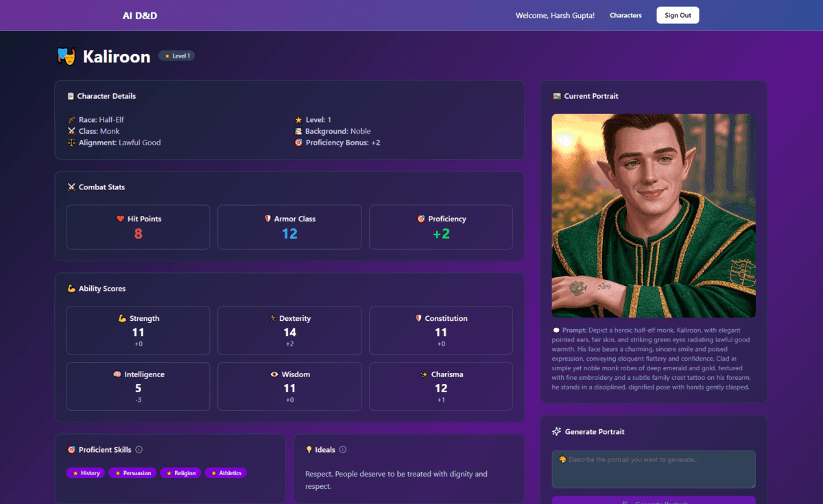
Task: Click the sparkle icon beside Generate Portrait
Action: tap(556, 432)
